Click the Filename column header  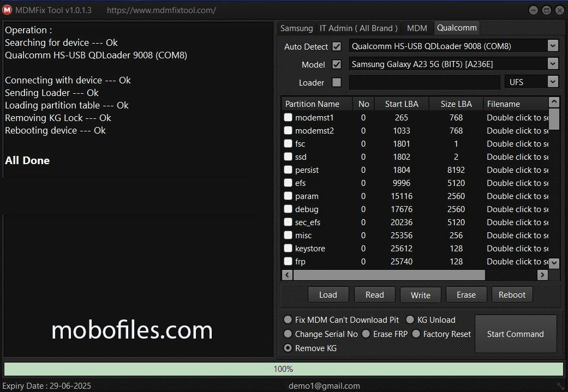click(516, 104)
